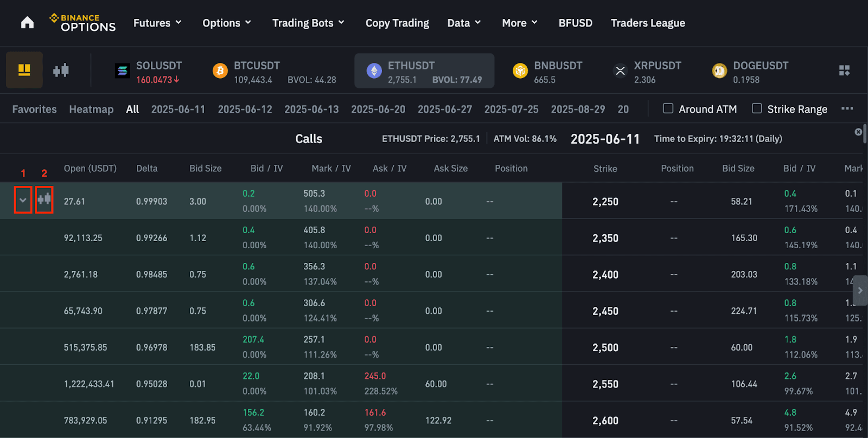The image size is (868, 438).
Task: Enable the Around ATM checkbox
Action: [x=668, y=108]
